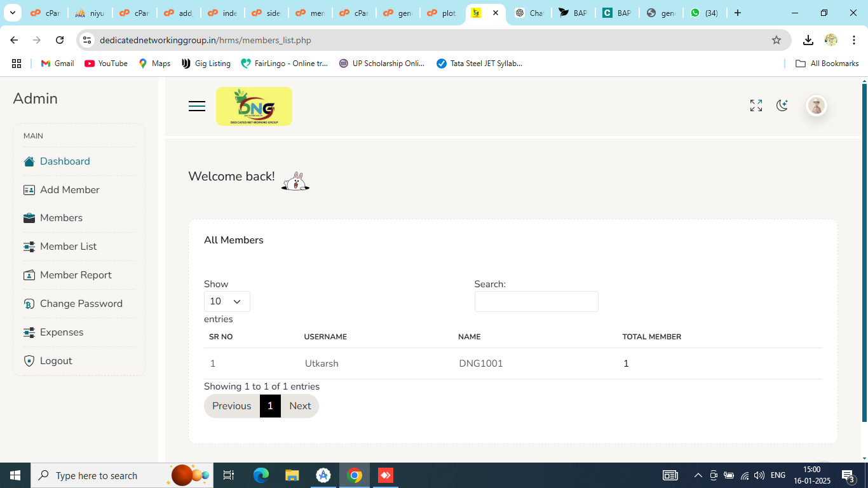Image resolution: width=868 pixels, height=488 pixels.
Task: Open the Expenses section
Action: pyautogui.click(x=61, y=332)
